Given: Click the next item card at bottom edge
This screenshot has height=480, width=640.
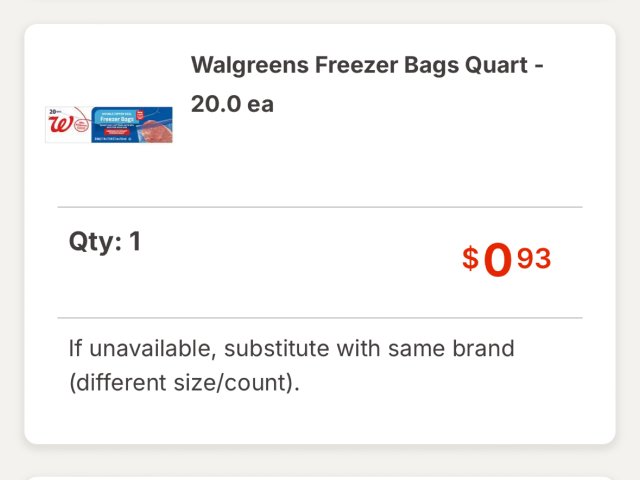Looking at the screenshot, I should pos(320,476).
